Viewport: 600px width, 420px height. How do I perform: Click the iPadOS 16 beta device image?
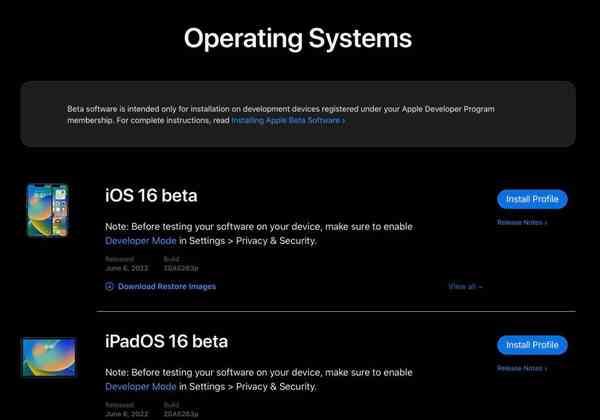coord(48,357)
